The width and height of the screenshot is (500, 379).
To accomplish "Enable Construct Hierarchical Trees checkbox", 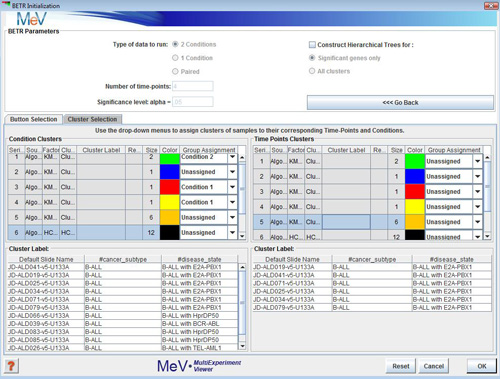I will 312,45.
